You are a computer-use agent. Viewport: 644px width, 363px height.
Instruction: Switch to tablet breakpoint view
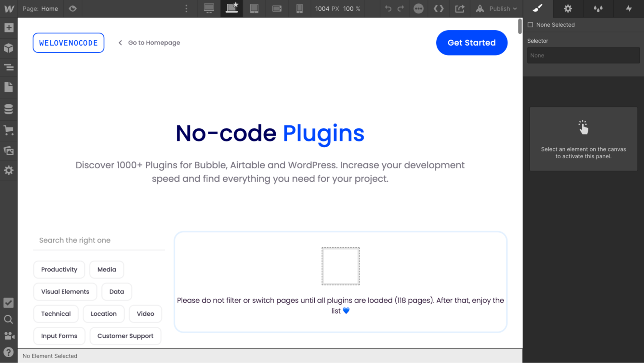(254, 8)
